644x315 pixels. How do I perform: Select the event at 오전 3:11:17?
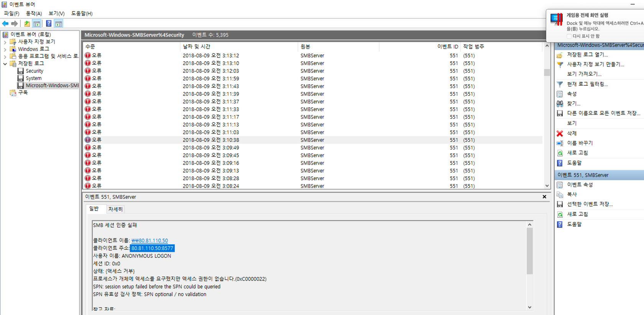click(312, 117)
